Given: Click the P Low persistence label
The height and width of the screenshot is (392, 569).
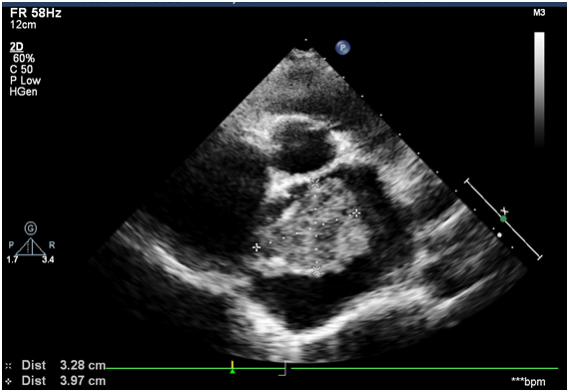Looking at the screenshot, I should [x=25, y=81].
